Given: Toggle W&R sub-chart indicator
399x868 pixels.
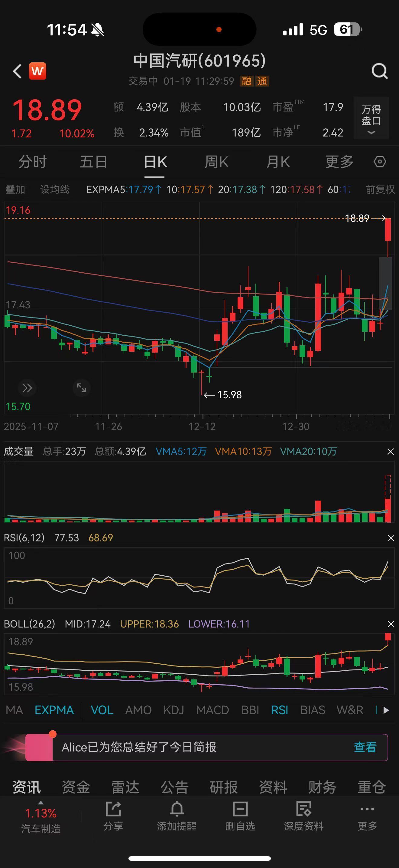Looking at the screenshot, I should (x=350, y=710).
